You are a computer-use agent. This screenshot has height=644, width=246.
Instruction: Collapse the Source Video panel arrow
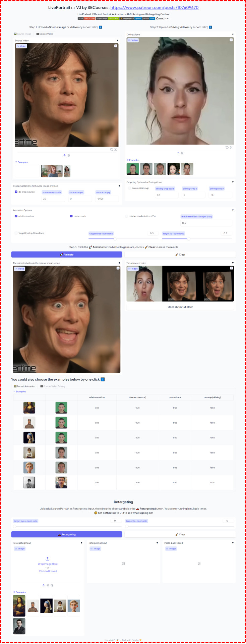tap(117, 41)
